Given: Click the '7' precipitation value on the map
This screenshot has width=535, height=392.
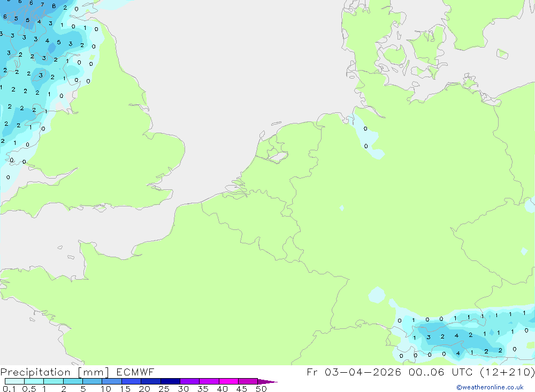Looking at the screenshot, I should (42, 5).
